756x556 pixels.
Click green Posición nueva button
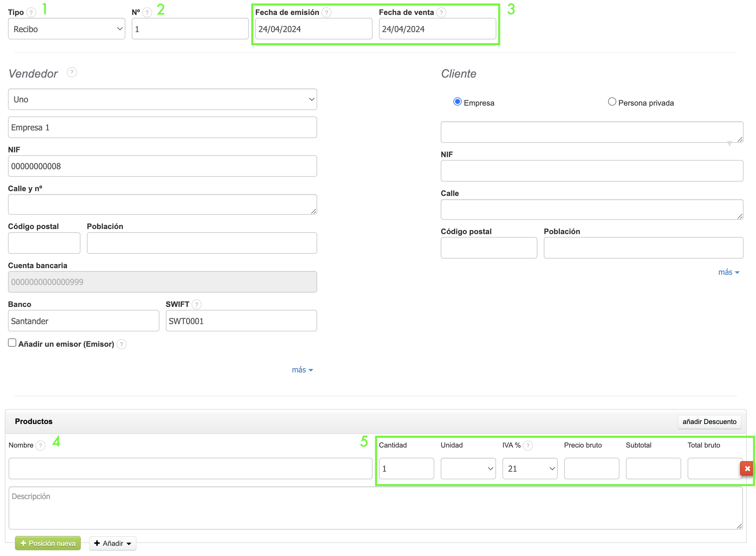(48, 543)
